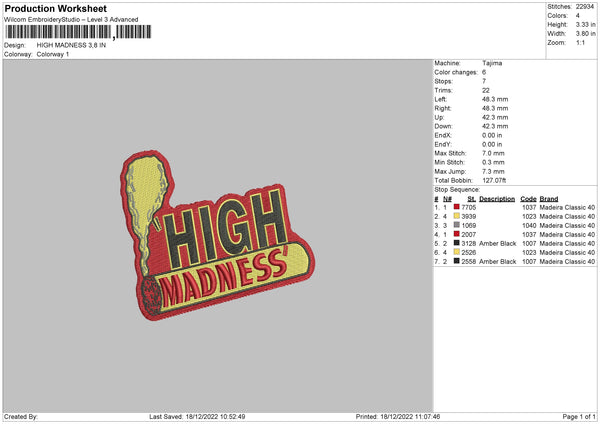
Task: Click the barcode under Production Worksheet title
Action: [78, 32]
